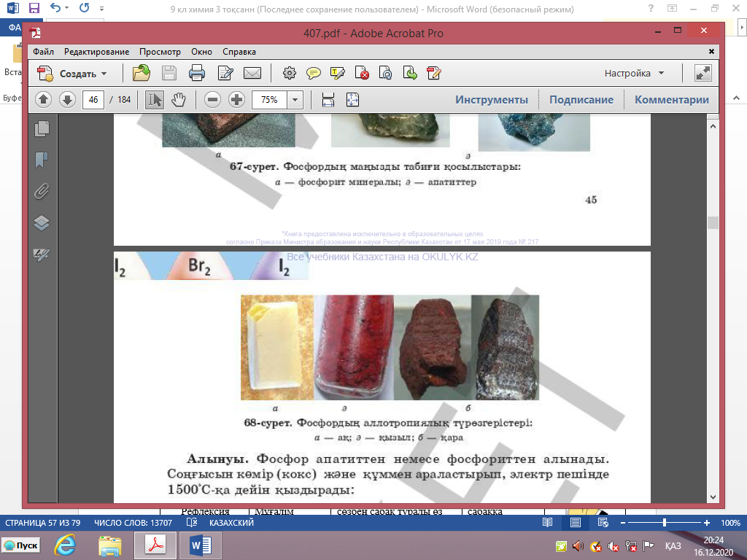Image resolution: width=747 pixels, height=560 pixels.
Task: Click the zoom field showing 75%
Action: [269, 100]
